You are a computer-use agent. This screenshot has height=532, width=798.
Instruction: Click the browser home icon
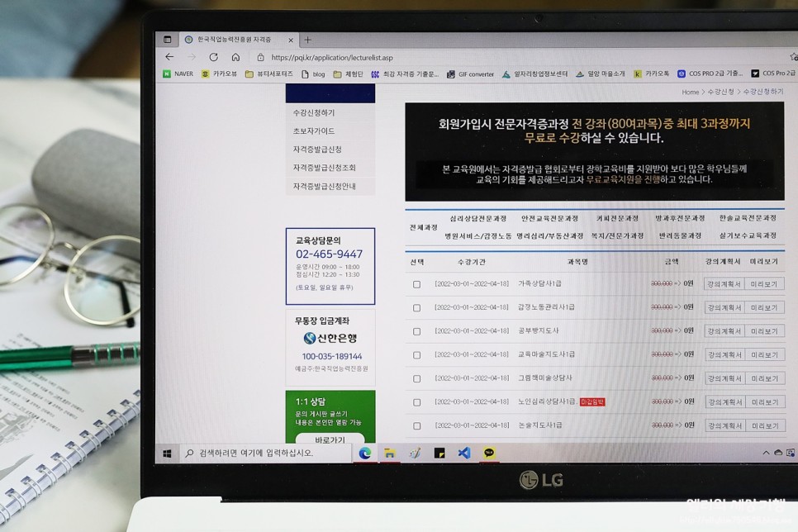[235, 56]
